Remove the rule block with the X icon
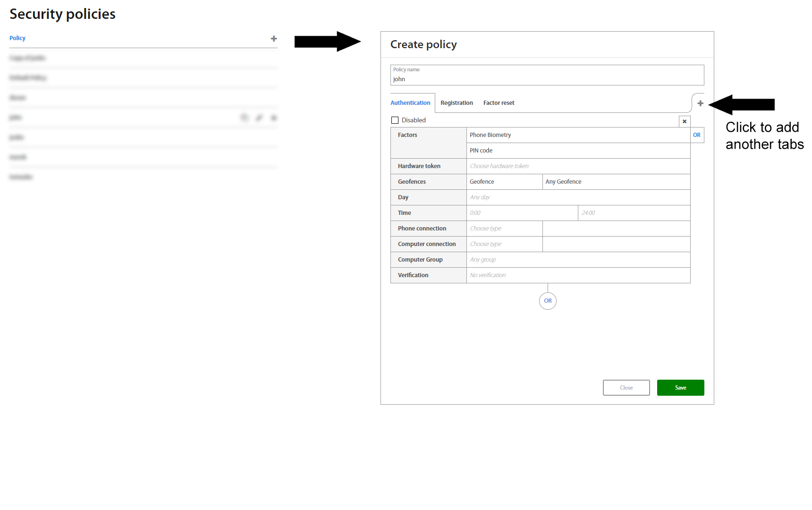This screenshot has height=510, width=812. pyautogui.click(x=684, y=121)
